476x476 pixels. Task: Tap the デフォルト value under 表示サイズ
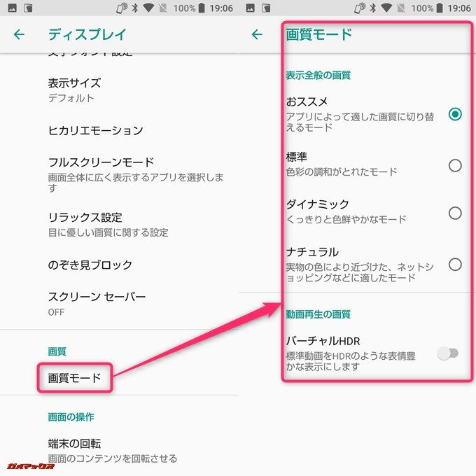coord(71,98)
